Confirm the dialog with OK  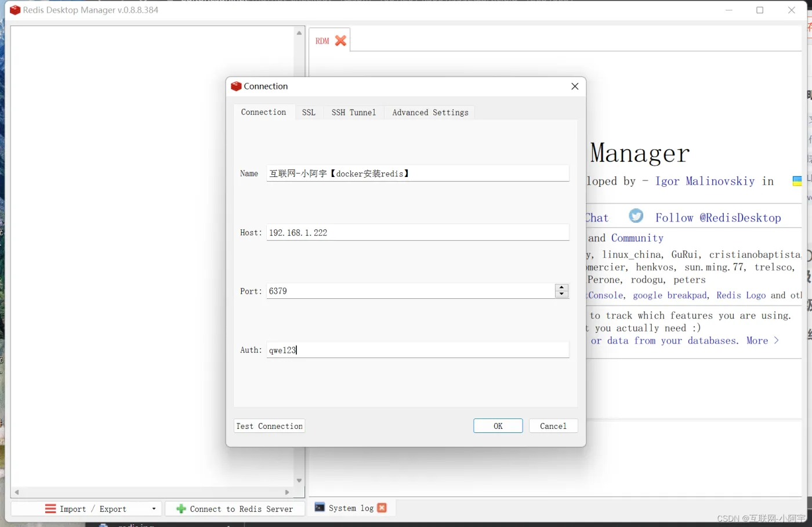[x=498, y=426]
